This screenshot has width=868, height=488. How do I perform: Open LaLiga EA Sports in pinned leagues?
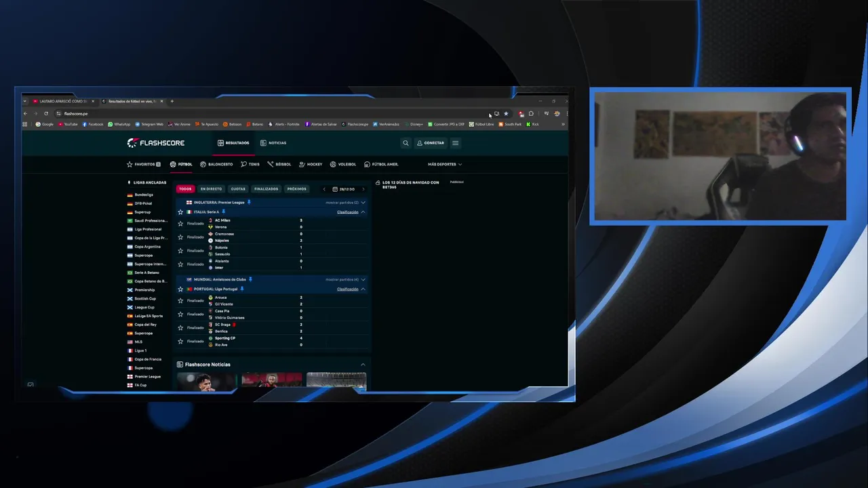pyautogui.click(x=145, y=316)
